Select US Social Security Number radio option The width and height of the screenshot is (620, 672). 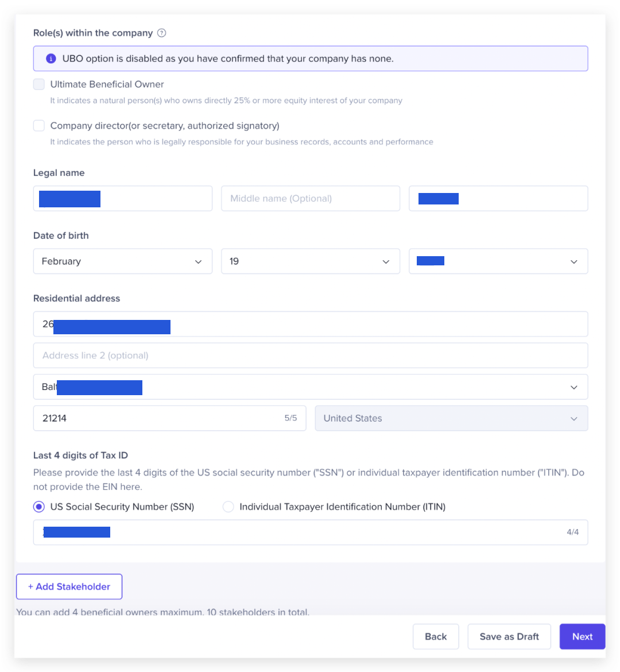(39, 507)
